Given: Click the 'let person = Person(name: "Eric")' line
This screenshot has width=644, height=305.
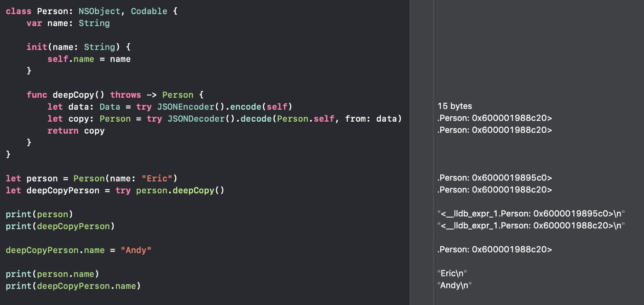Looking at the screenshot, I should point(92,179).
